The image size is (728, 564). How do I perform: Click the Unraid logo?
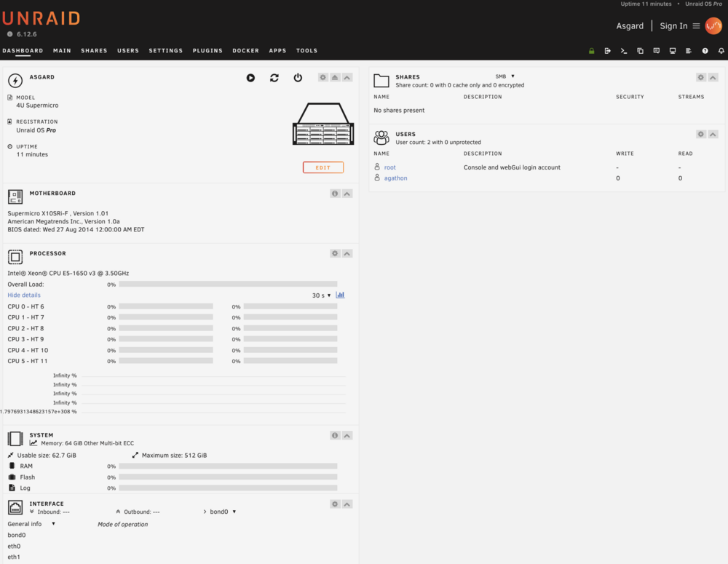coord(41,19)
